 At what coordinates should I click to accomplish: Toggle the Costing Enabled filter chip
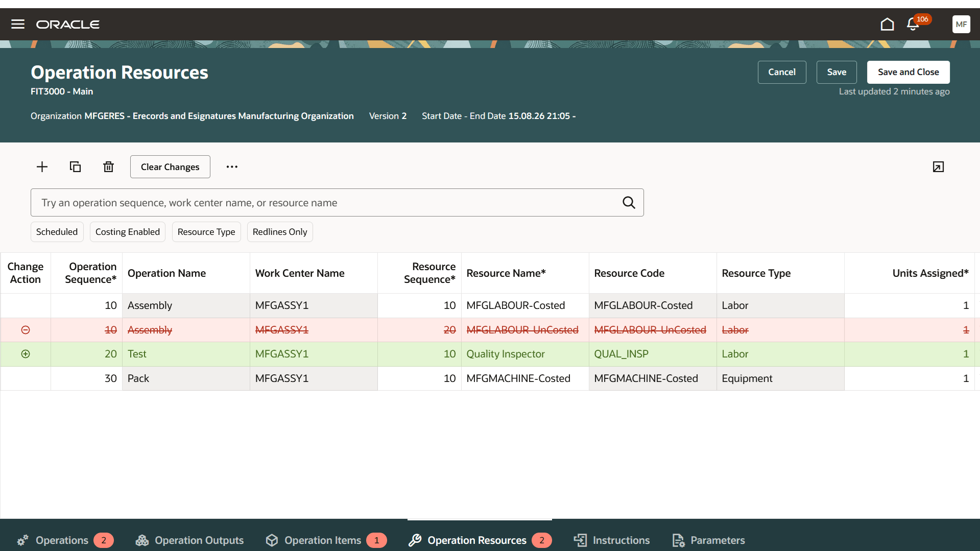(128, 232)
